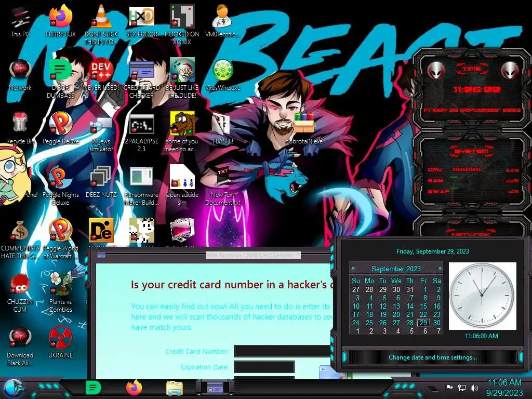The width and height of the screenshot is (532, 399).
Task: Go to the previous month in the calendar
Action: [353, 269]
